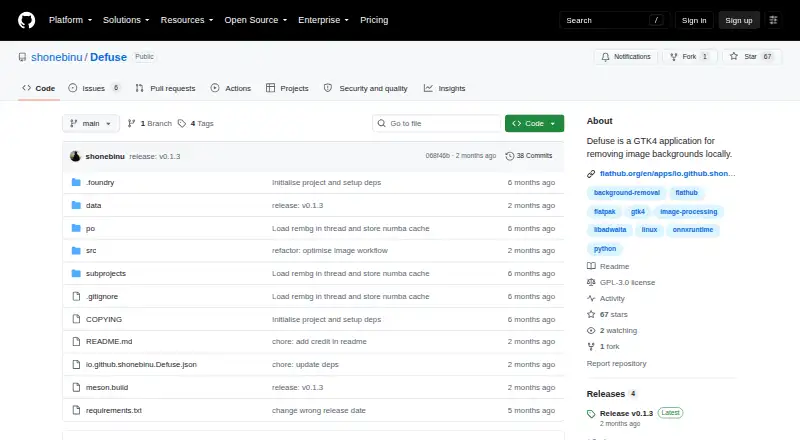Select the flathub topic tag

[x=686, y=192]
